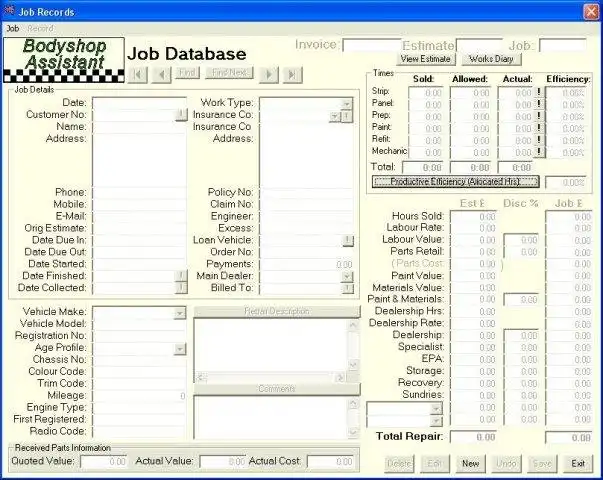Viewport: 603px width, 480px height.
Task: Click the Edit button
Action: [435, 464]
